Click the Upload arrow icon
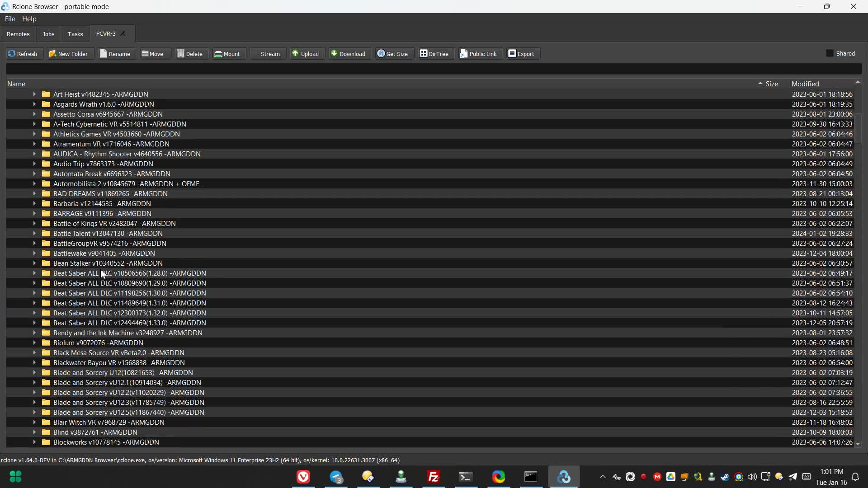The image size is (868, 488). (295, 53)
